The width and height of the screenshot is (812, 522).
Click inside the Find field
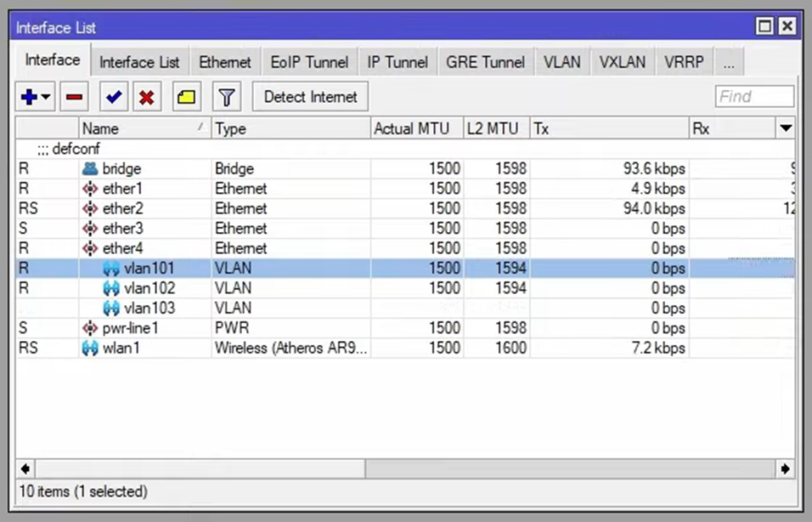click(753, 96)
